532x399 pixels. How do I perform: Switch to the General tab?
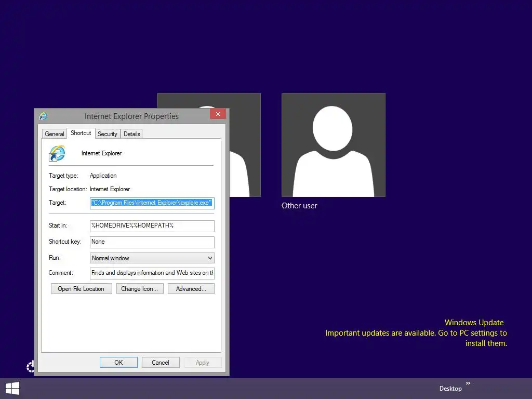(54, 134)
